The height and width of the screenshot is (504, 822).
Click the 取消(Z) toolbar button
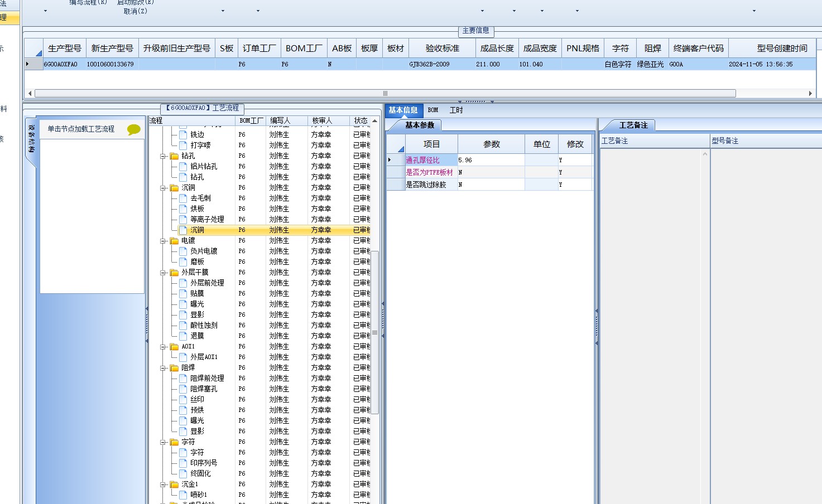(x=135, y=11)
